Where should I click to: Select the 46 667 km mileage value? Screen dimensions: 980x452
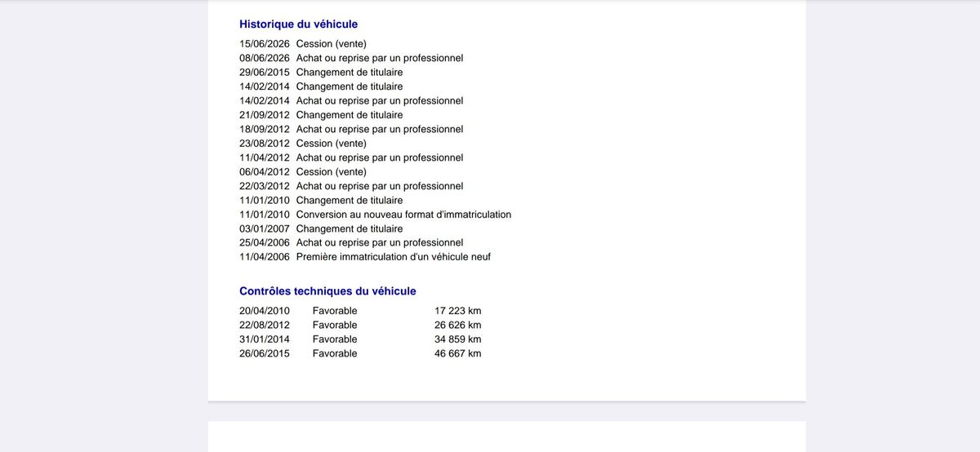pyautogui.click(x=458, y=353)
